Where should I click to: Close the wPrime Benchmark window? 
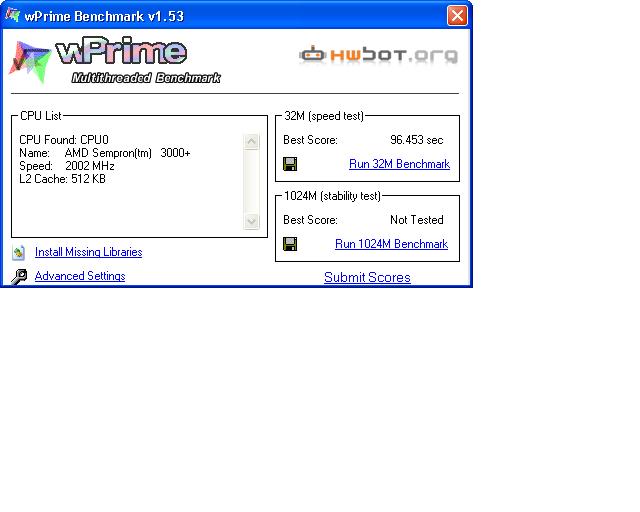(x=457, y=16)
